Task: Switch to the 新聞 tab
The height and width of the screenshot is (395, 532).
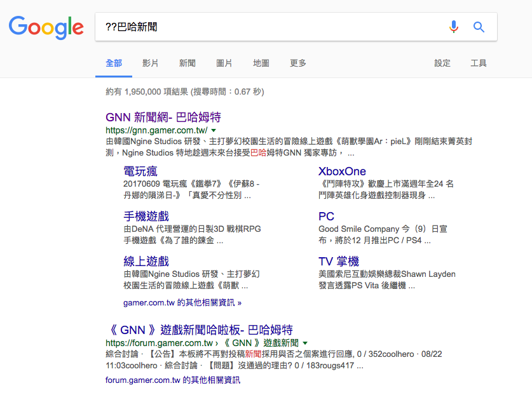Action: tap(188, 64)
